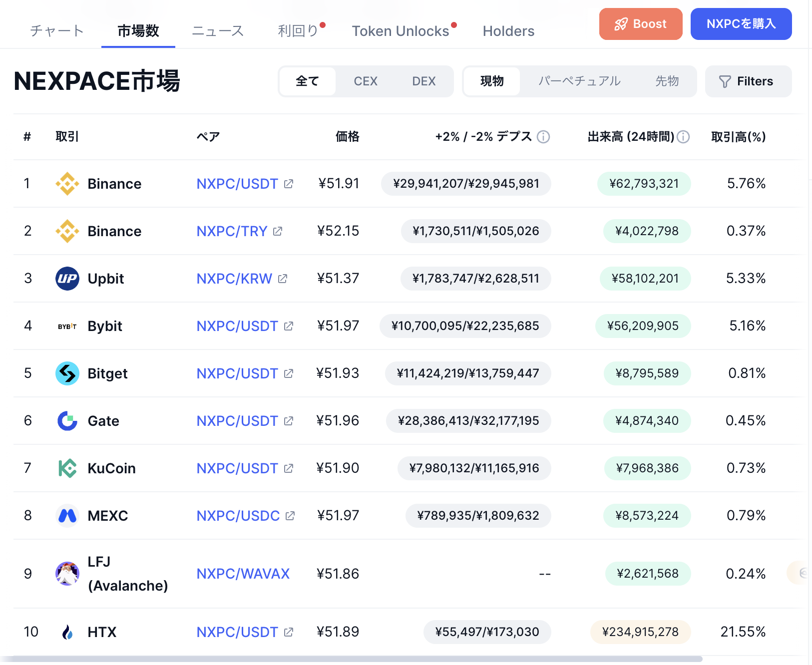Open the NXPC/USDC pair link on MEXC

[x=238, y=516]
